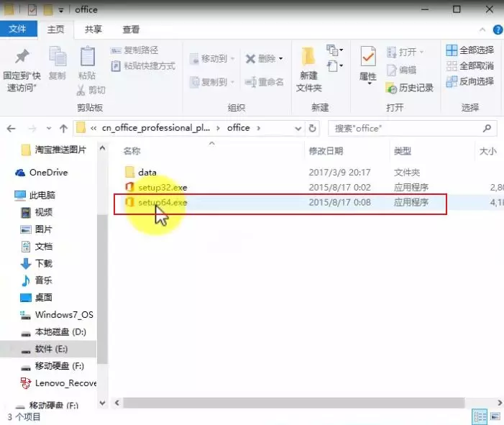This screenshot has width=504, height=425.
Task: Go forward with the forward arrow
Action: click(x=32, y=129)
